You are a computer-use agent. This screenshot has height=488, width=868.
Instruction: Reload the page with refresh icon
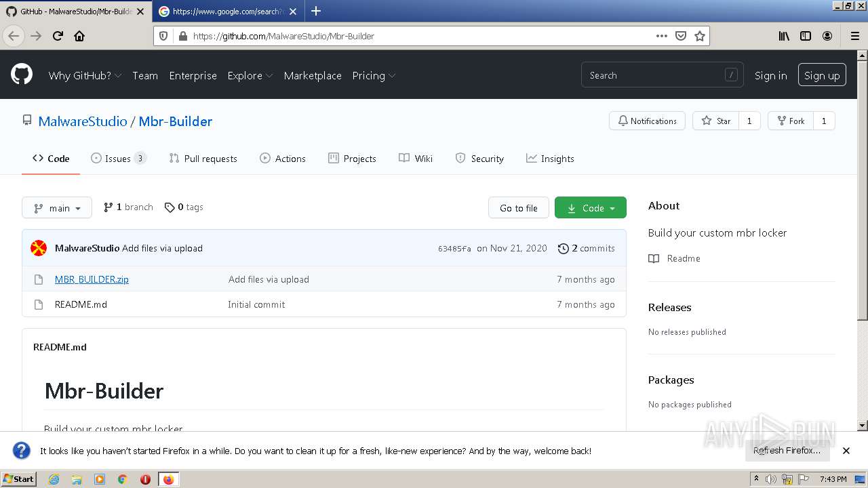[58, 36]
